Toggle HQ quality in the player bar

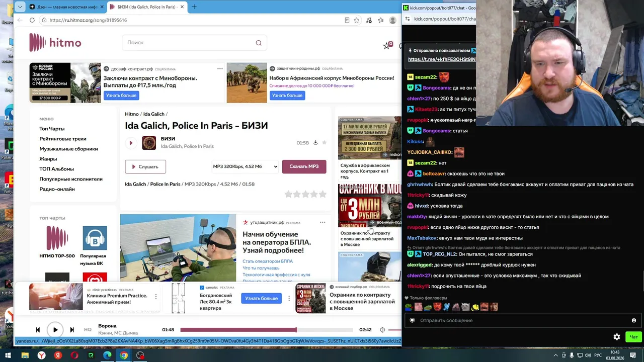pyautogui.click(x=88, y=330)
